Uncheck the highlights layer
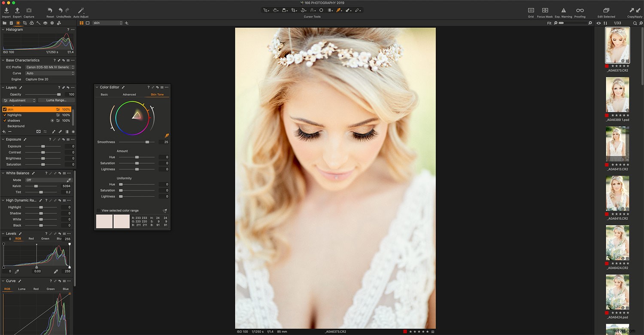 4,115
